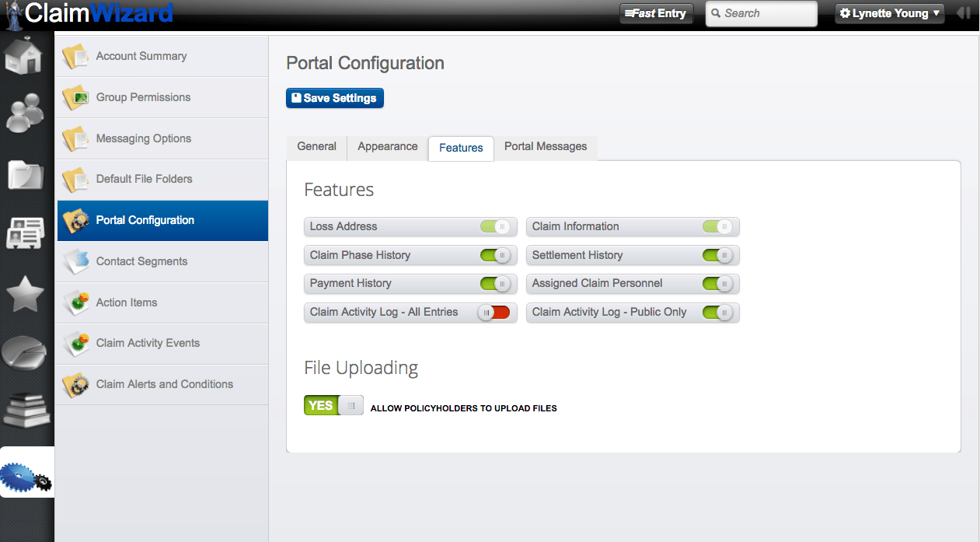Viewport: 980px width, 542px height.
Task: Click the books library icon in sidebar
Action: tap(25, 411)
